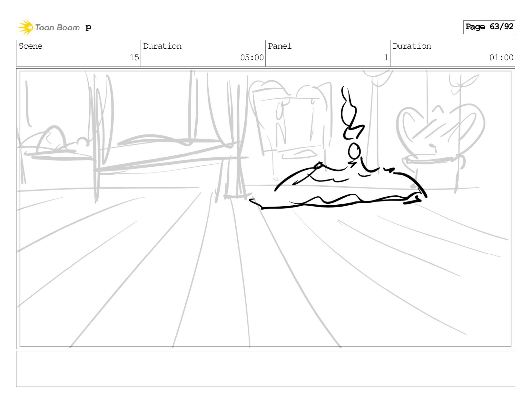The image size is (532, 411).
Task: Click the scene duration 05:00
Action: (252, 58)
